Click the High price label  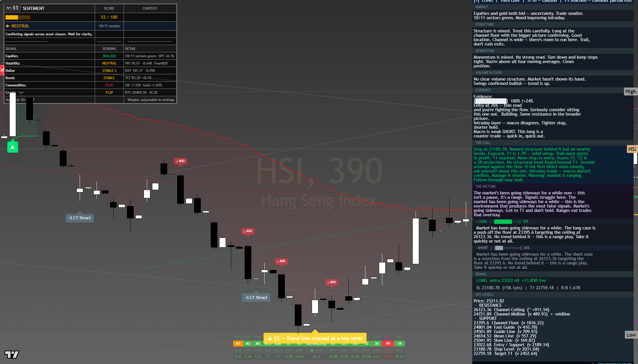pyautogui.click(x=631, y=91)
